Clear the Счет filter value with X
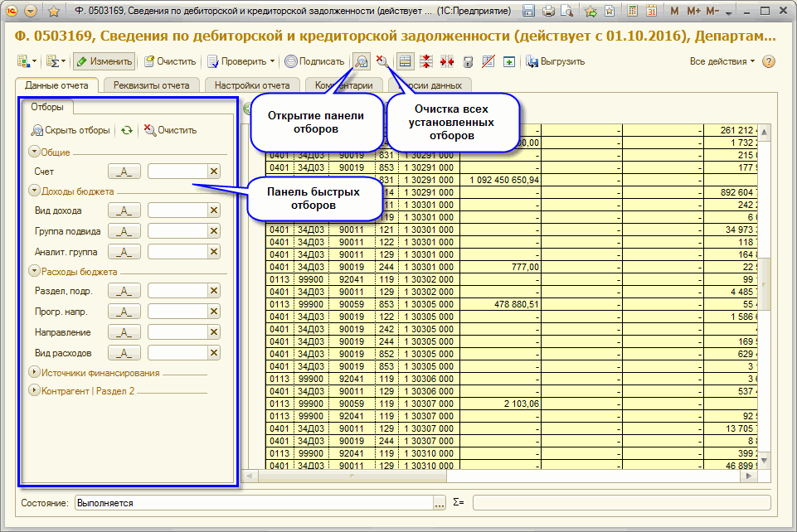 [x=213, y=172]
